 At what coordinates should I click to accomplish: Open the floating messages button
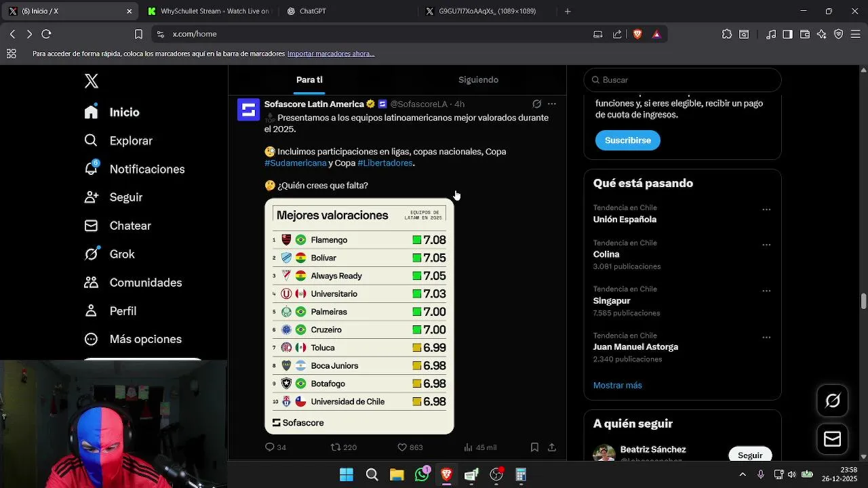click(833, 439)
